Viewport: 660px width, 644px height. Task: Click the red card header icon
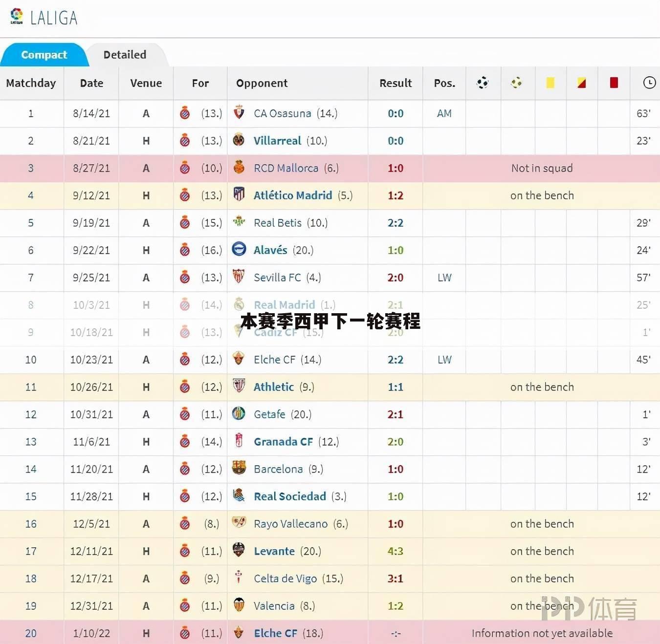tap(614, 83)
